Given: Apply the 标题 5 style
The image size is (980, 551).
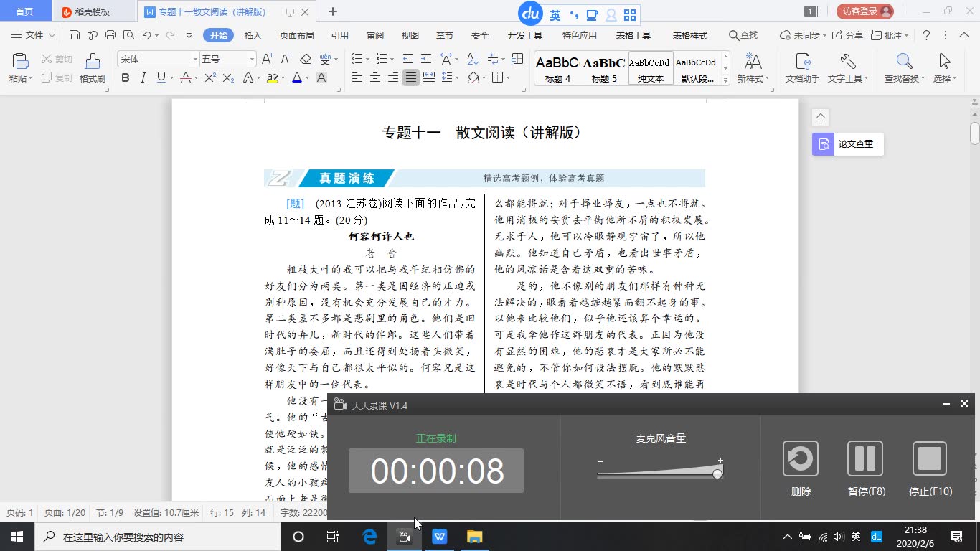Looking at the screenshot, I should tap(604, 69).
